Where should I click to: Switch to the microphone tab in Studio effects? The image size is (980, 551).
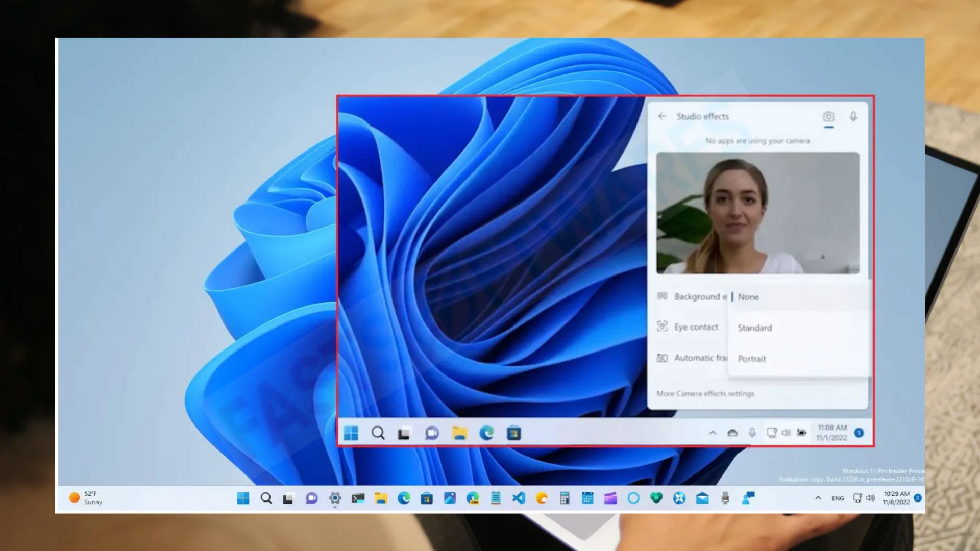tap(853, 117)
